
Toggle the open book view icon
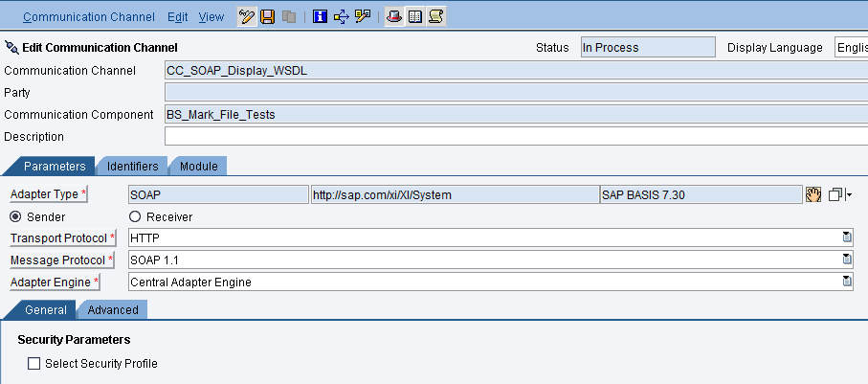[x=414, y=17]
